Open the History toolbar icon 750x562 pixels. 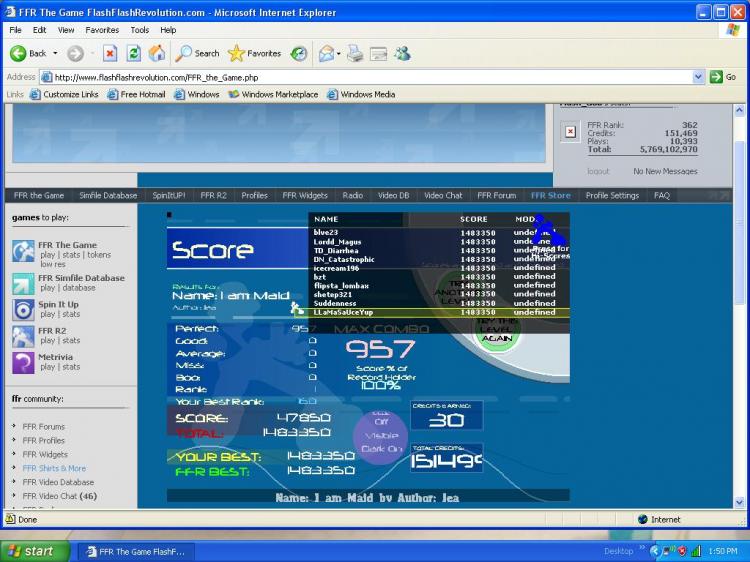pyautogui.click(x=298, y=53)
